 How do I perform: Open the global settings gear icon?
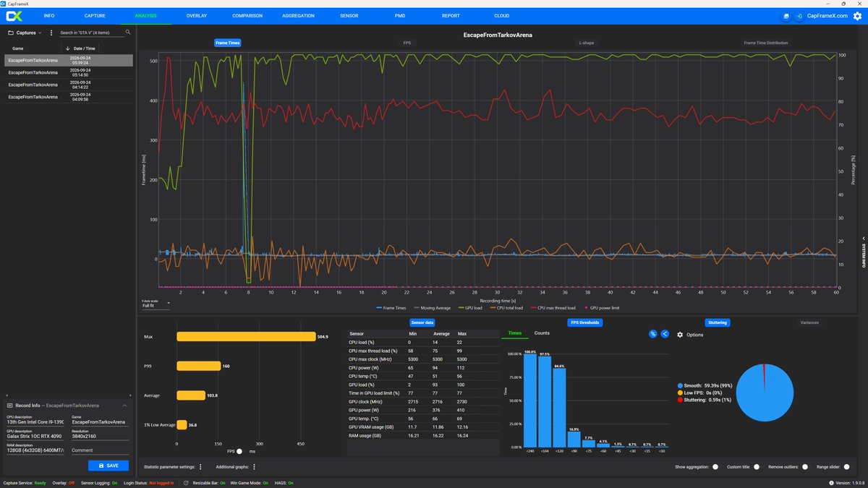click(857, 16)
